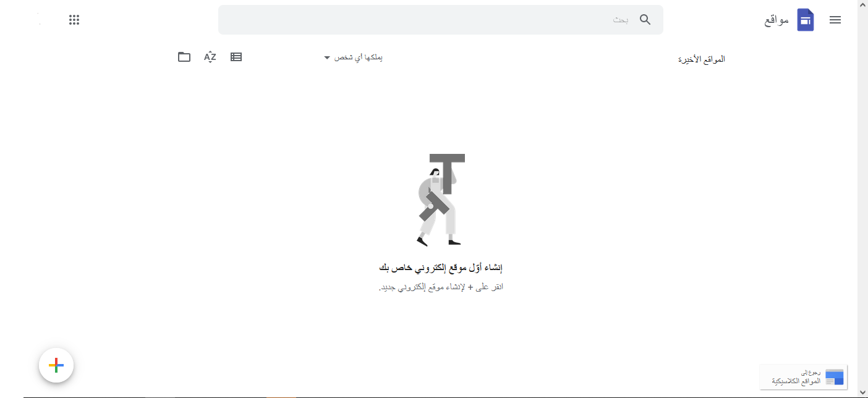
Task: Open the main hamburger menu
Action: [835, 20]
